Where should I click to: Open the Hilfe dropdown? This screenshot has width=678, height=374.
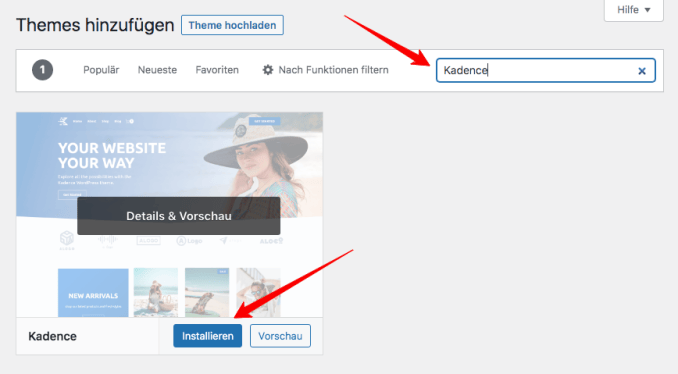pyautogui.click(x=633, y=10)
